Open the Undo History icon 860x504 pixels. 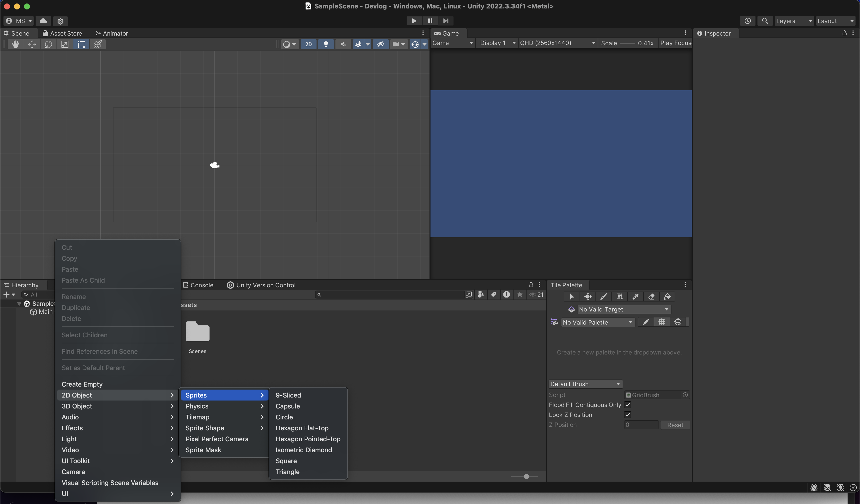coord(747,21)
